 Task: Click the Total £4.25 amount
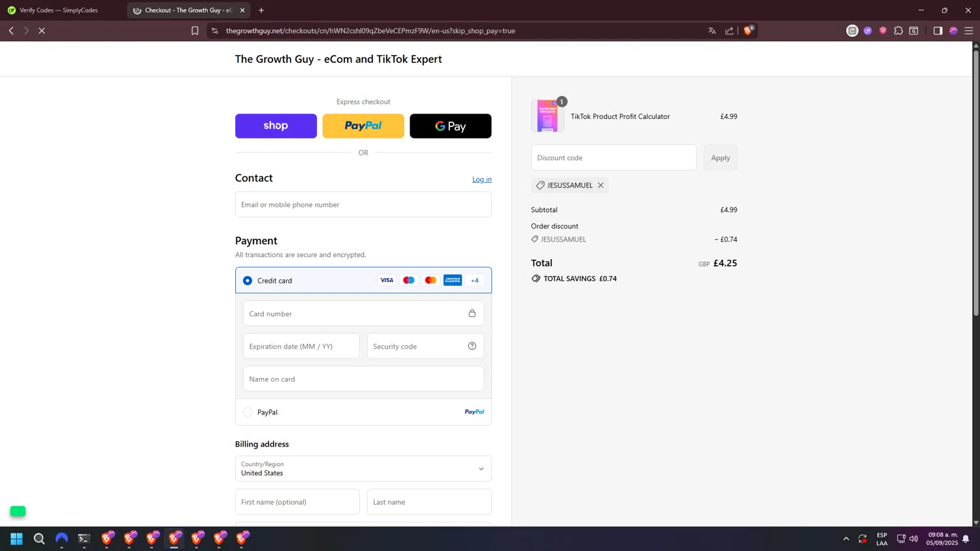point(725,263)
